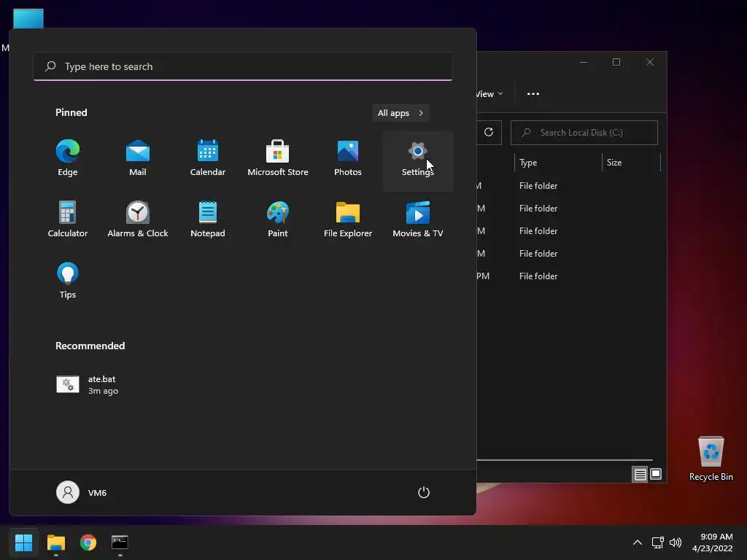Open File Explorer from the taskbar

55,542
